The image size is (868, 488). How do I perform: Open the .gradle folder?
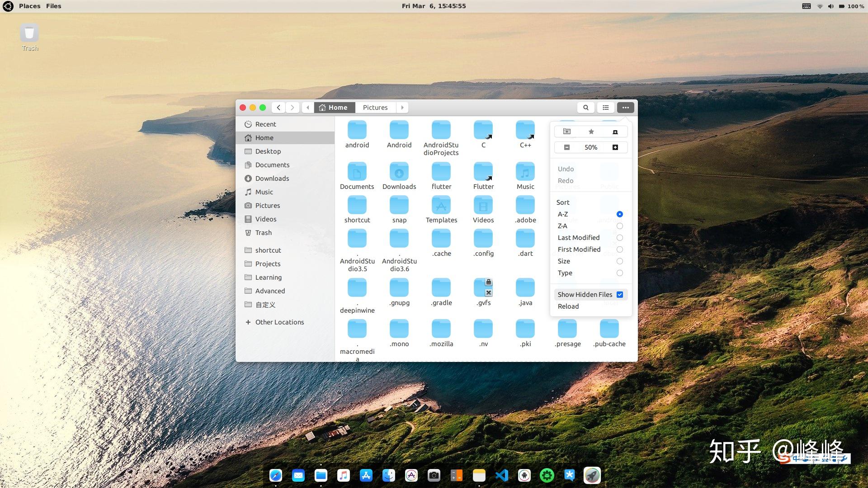tap(441, 288)
